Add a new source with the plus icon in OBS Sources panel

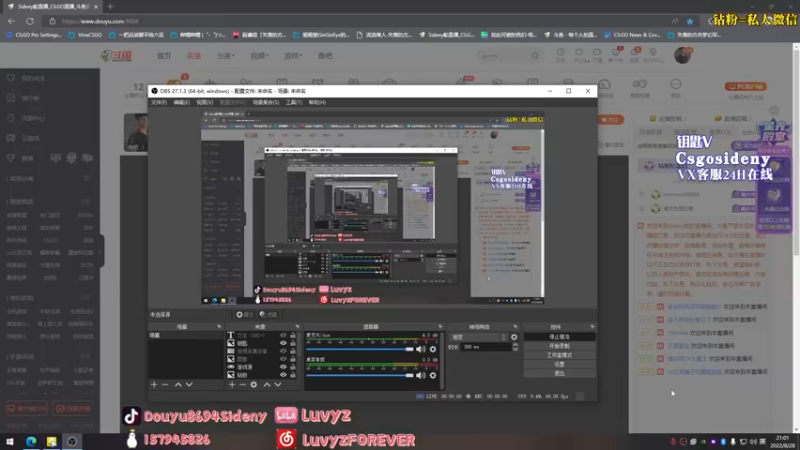point(232,385)
